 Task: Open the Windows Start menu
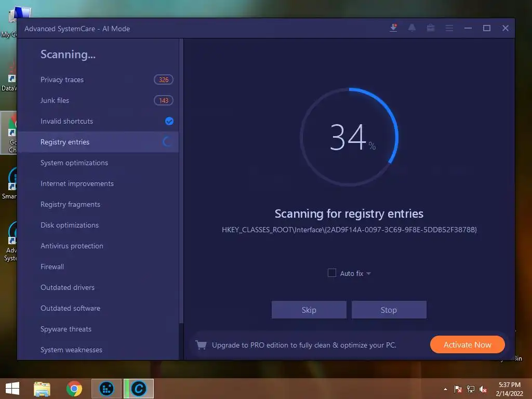coord(12,389)
